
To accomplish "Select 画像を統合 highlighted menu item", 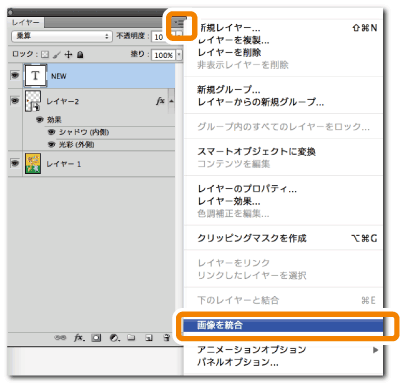I will (x=283, y=325).
